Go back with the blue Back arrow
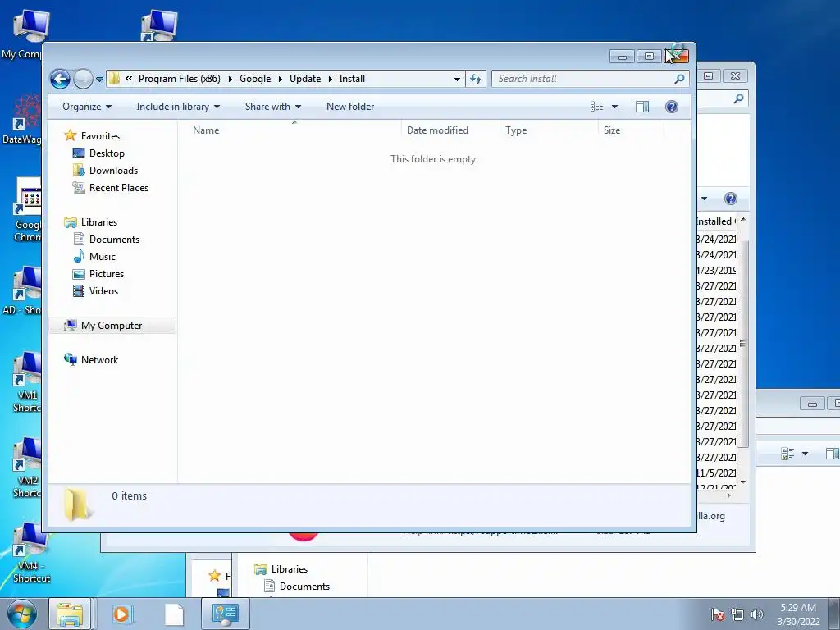Viewport: 840px width, 630px height. 60,80
